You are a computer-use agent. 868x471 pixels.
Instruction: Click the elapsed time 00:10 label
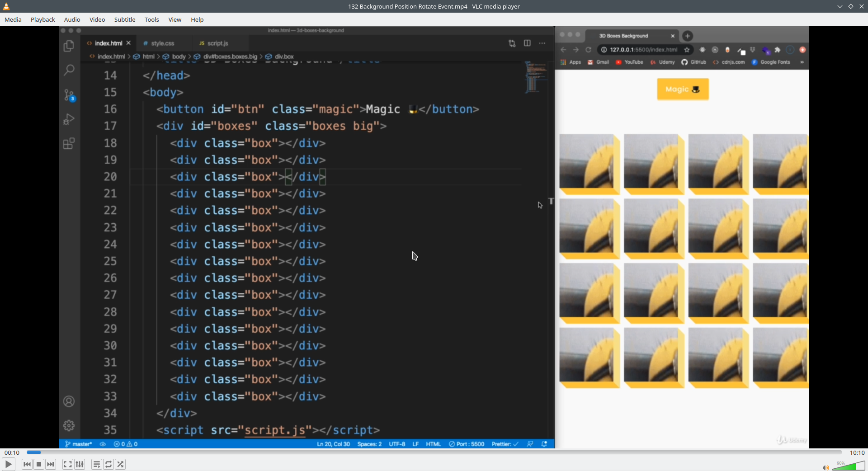tap(12, 452)
